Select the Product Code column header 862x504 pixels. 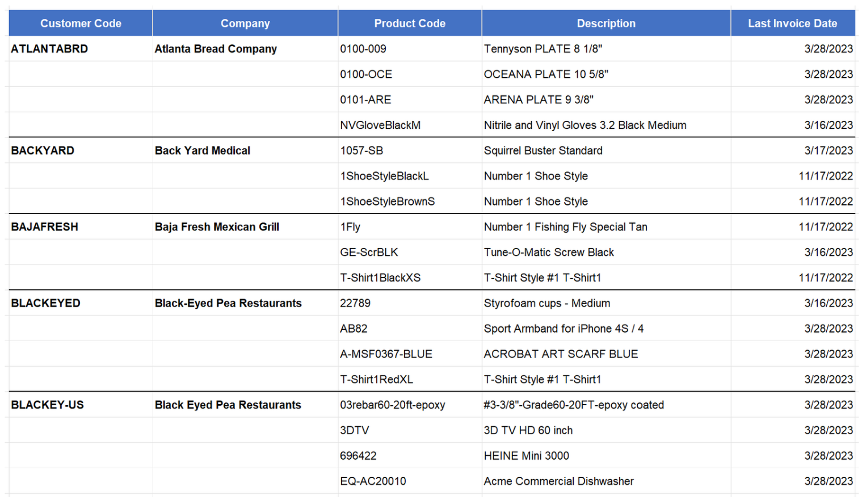409,23
